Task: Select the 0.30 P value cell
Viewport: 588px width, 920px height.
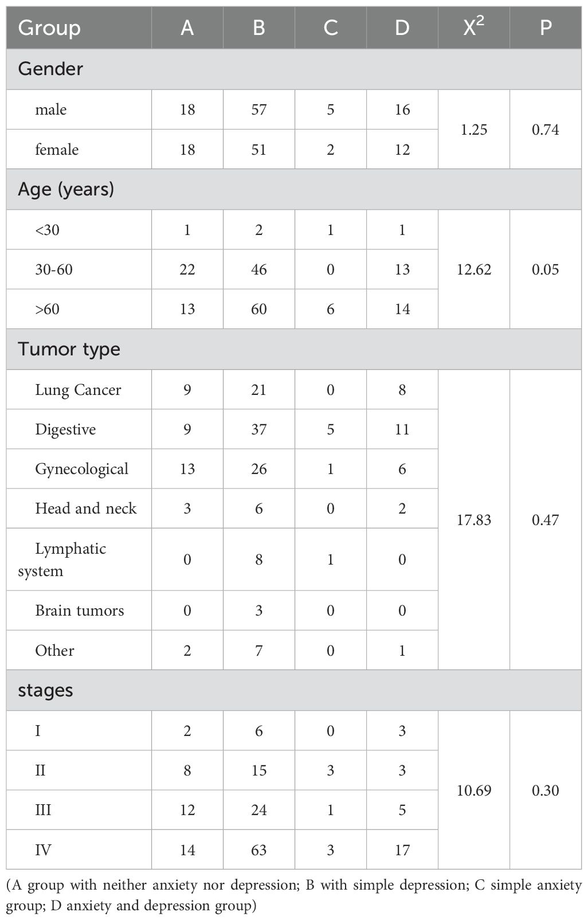Action: (545, 790)
